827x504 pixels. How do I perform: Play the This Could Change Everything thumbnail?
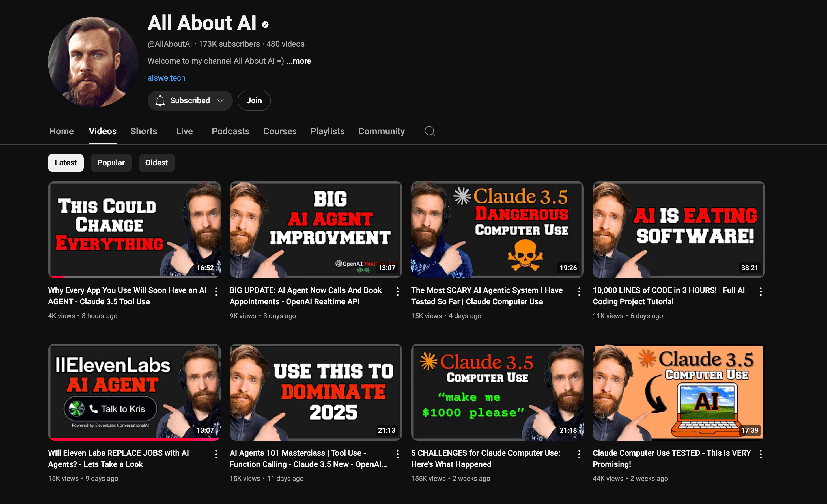click(134, 230)
